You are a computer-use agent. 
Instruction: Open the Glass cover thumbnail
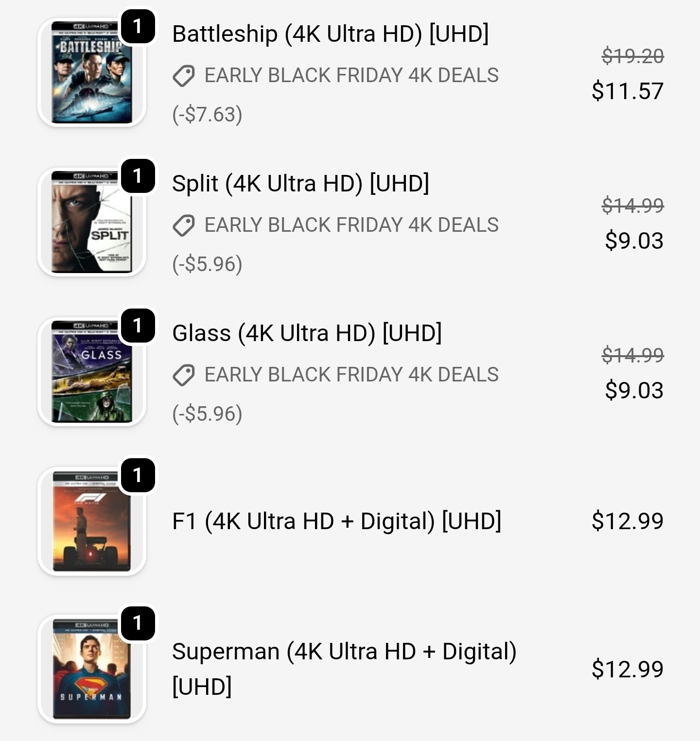click(91, 372)
